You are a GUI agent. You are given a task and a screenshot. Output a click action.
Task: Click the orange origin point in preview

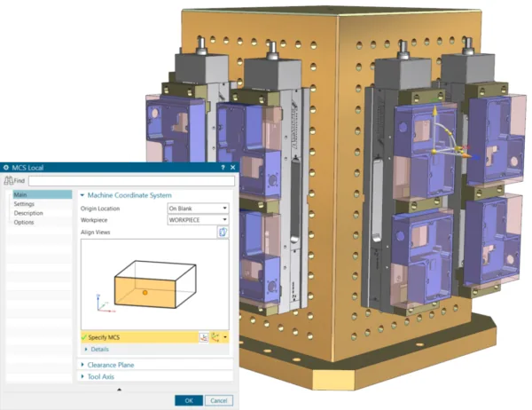pos(145,293)
